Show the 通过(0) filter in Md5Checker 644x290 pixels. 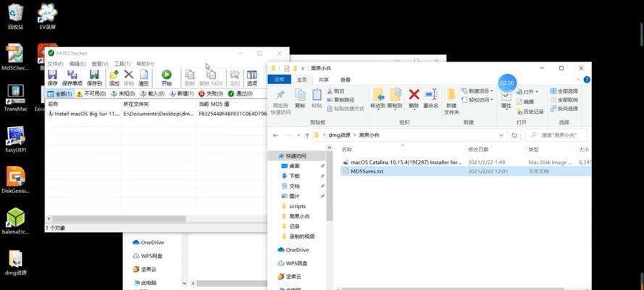(241, 94)
